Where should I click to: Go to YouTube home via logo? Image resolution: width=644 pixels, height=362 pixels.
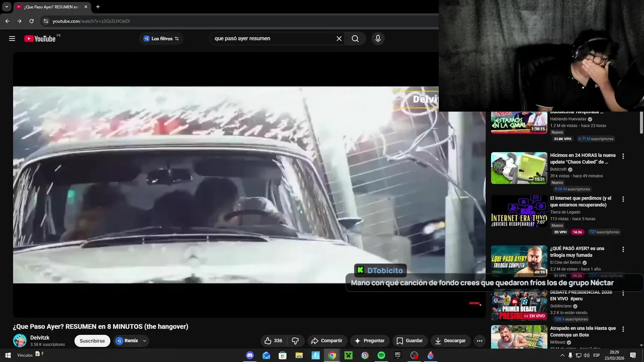point(40,39)
